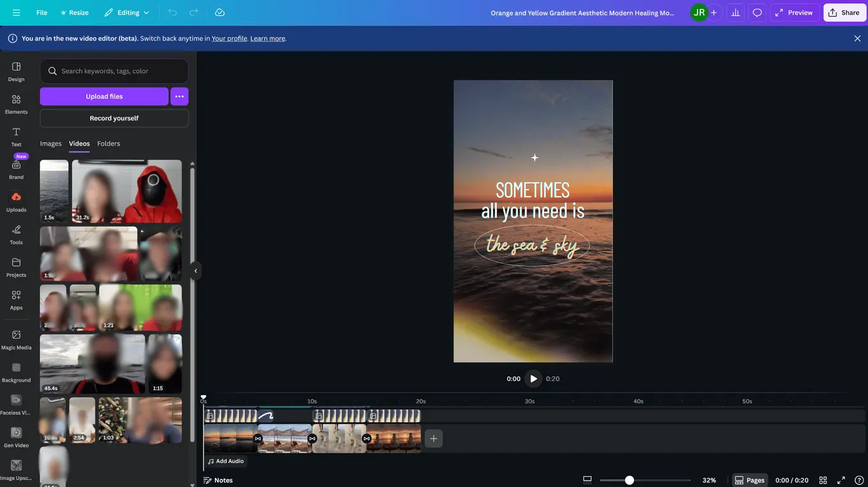Collapse the side panel using arrow handle
Image resolution: width=868 pixels, height=487 pixels.
pos(195,271)
